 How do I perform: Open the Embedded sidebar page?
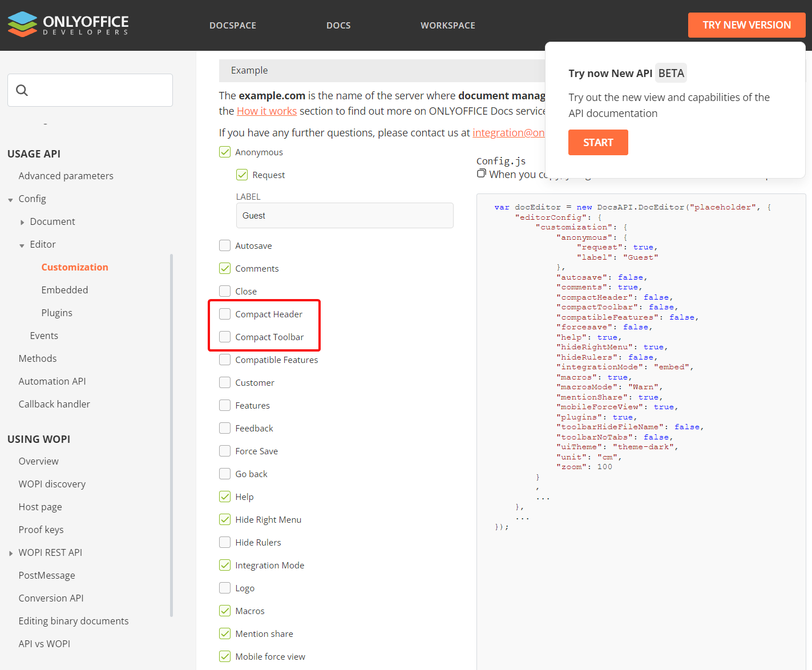(64, 290)
